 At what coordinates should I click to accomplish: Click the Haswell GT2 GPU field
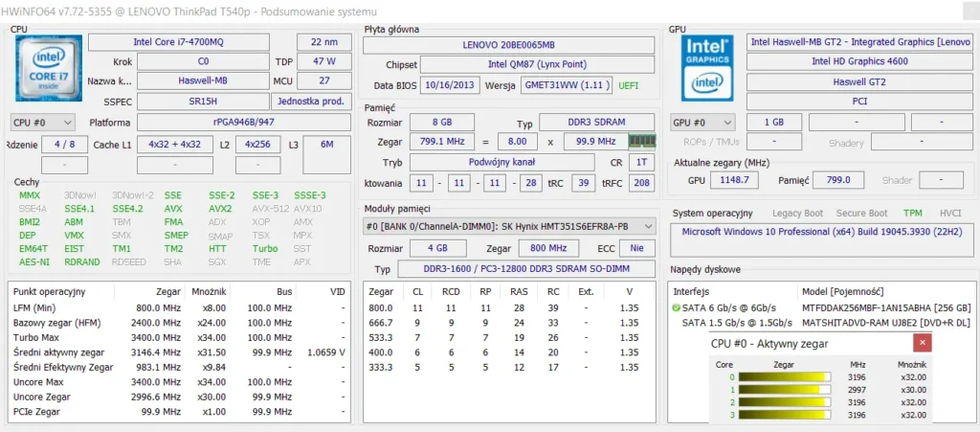pyautogui.click(x=860, y=82)
